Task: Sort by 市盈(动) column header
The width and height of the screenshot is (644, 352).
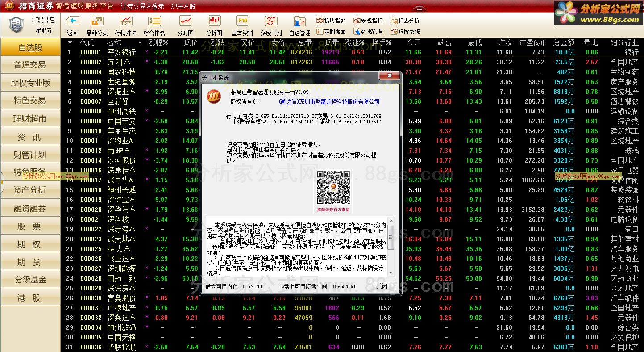Action: [x=532, y=42]
